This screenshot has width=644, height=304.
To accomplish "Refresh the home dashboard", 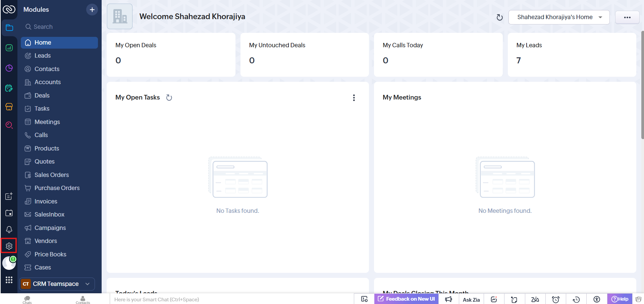I will pyautogui.click(x=499, y=17).
